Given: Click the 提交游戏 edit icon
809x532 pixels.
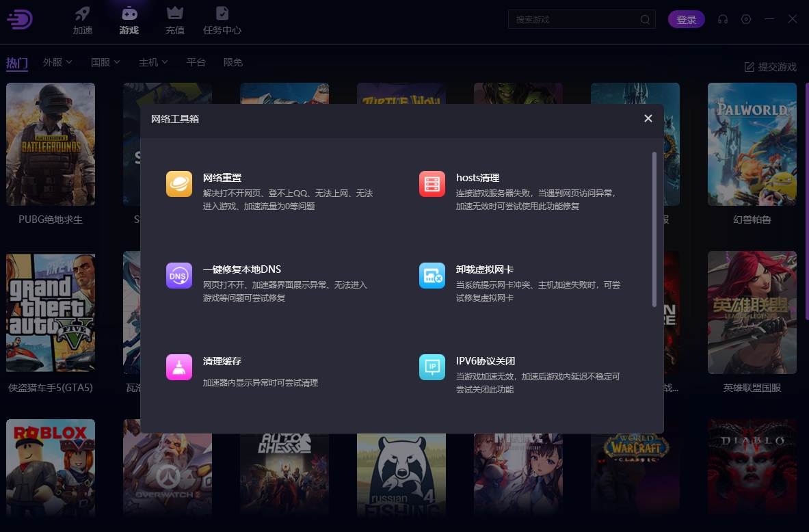Looking at the screenshot, I should (x=749, y=67).
